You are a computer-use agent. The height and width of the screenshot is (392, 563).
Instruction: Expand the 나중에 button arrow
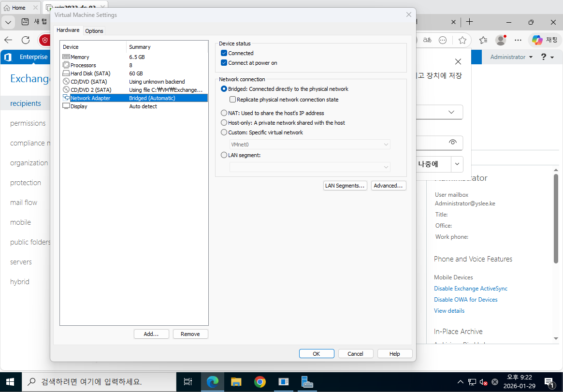tap(457, 164)
